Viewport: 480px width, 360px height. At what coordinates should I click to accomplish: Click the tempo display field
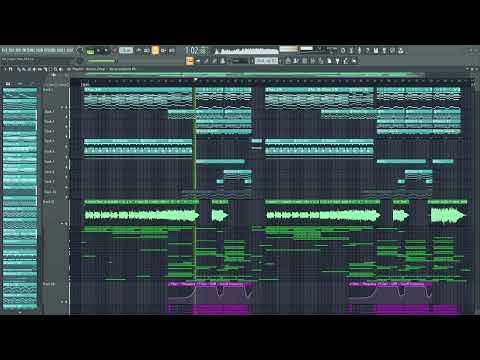click(126, 50)
